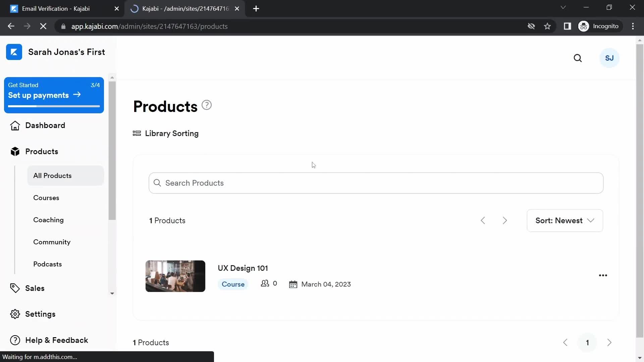The height and width of the screenshot is (362, 644).
Task: Click the Dashboard home icon
Action: click(15, 125)
